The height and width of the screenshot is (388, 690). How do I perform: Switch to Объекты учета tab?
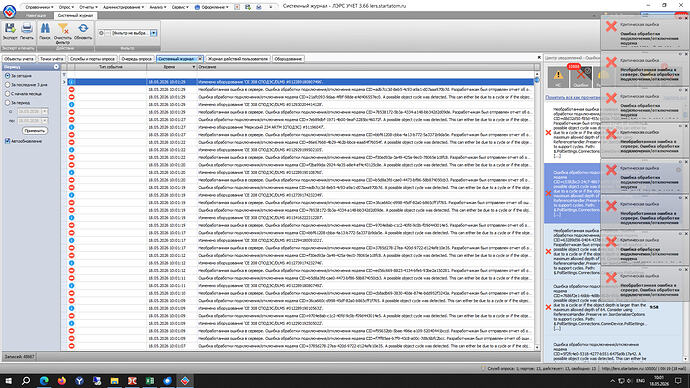point(18,59)
